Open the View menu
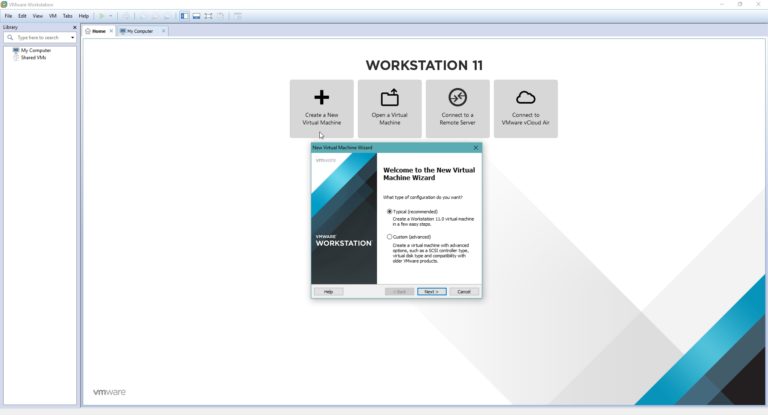Screen dimensions: 768x415 pos(38,16)
